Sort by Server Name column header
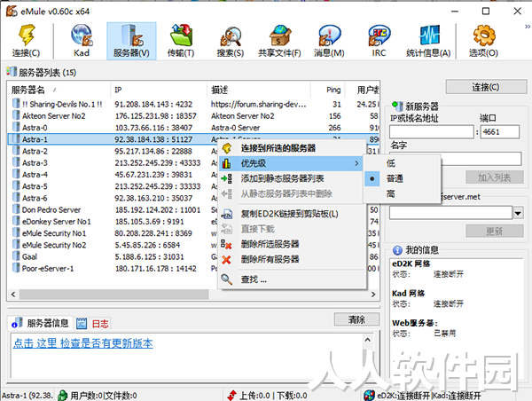 tap(59, 90)
